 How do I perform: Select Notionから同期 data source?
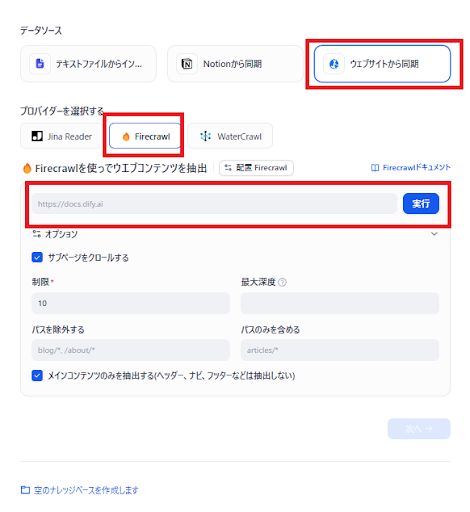(235, 64)
